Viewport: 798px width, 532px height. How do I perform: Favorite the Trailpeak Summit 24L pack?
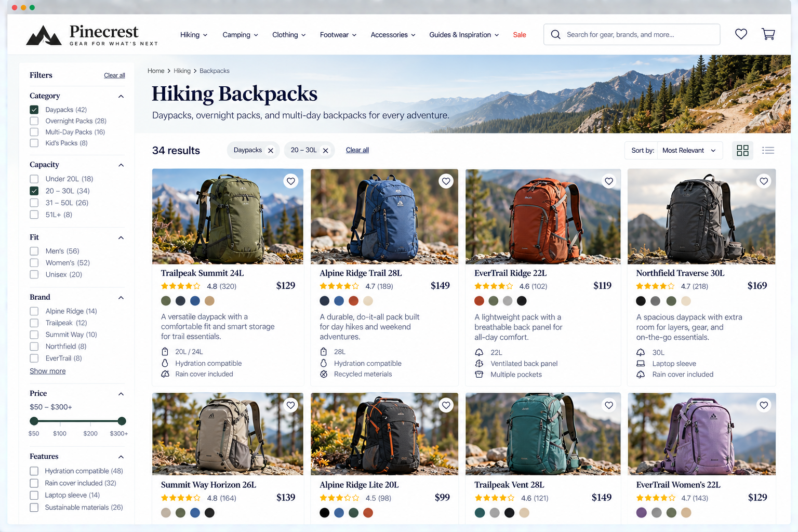[x=291, y=181]
